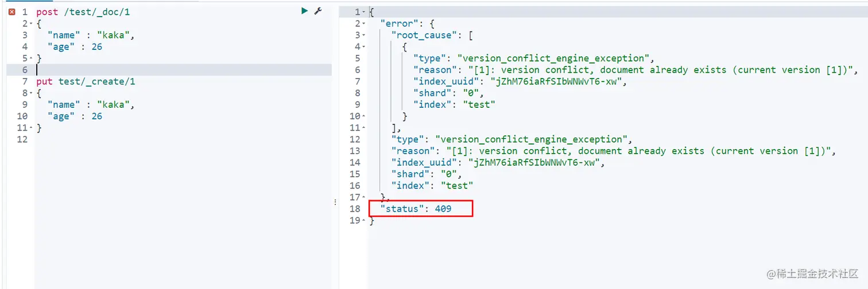This screenshot has width=868, height=289.
Task: Click "shard": "0" on response line 8
Action: pyautogui.click(x=447, y=93)
